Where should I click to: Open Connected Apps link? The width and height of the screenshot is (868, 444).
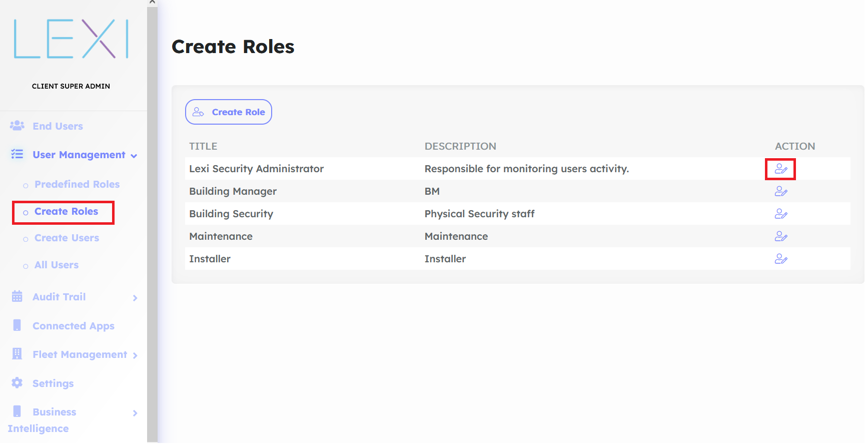73,326
